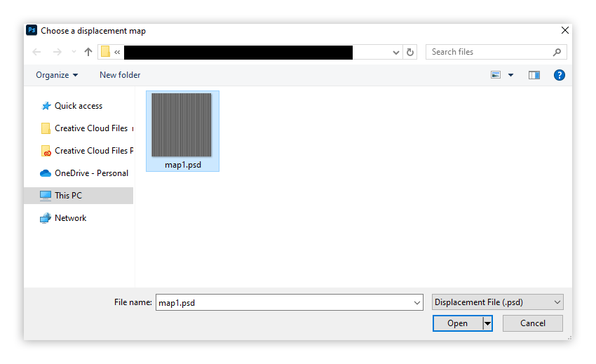This screenshot has height=364, width=596.
Task: Go forward with the right arrow
Action: [x=57, y=52]
